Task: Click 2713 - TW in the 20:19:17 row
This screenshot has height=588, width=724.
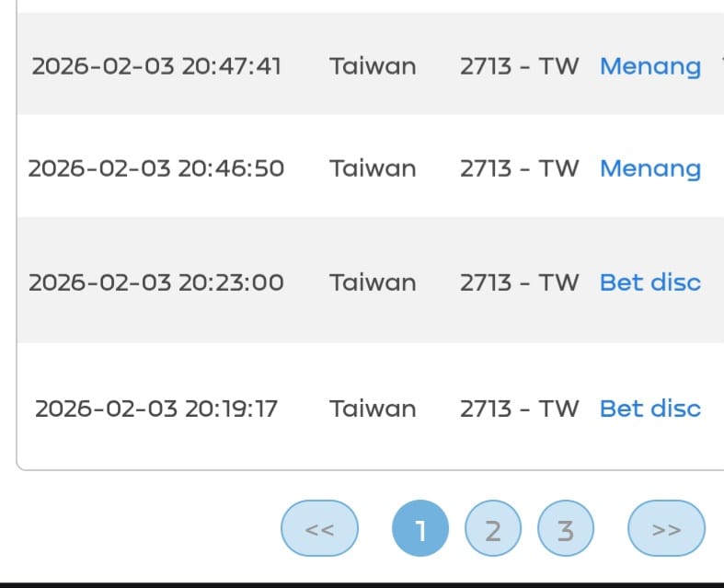Action: (x=519, y=409)
